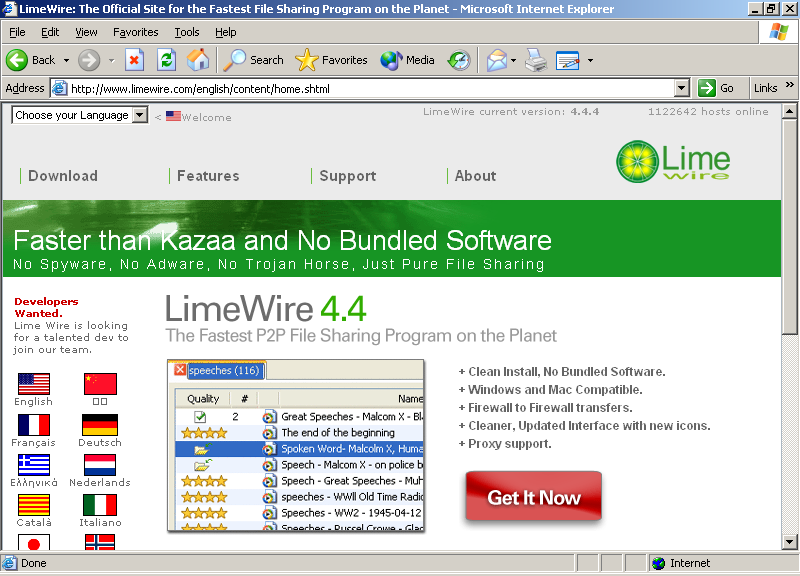
Task: Follow the Developers Wanted link
Action: pos(46,307)
